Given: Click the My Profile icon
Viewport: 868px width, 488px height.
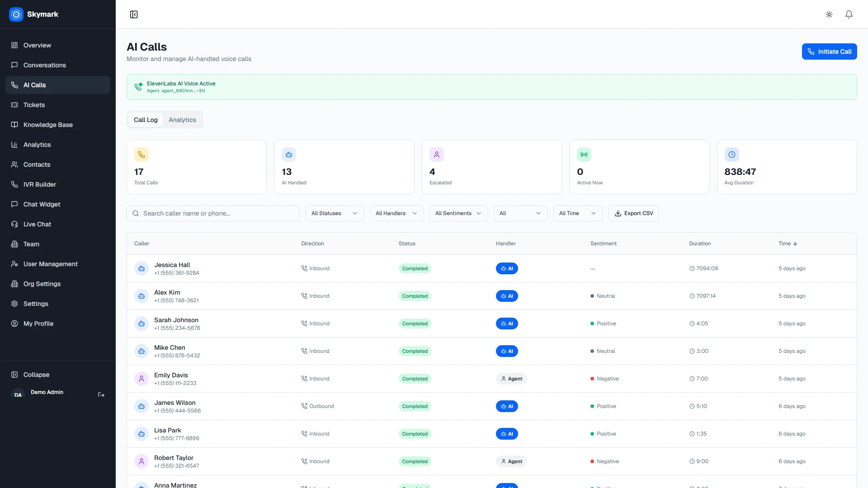Looking at the screenshot, I should pos(14,324).
